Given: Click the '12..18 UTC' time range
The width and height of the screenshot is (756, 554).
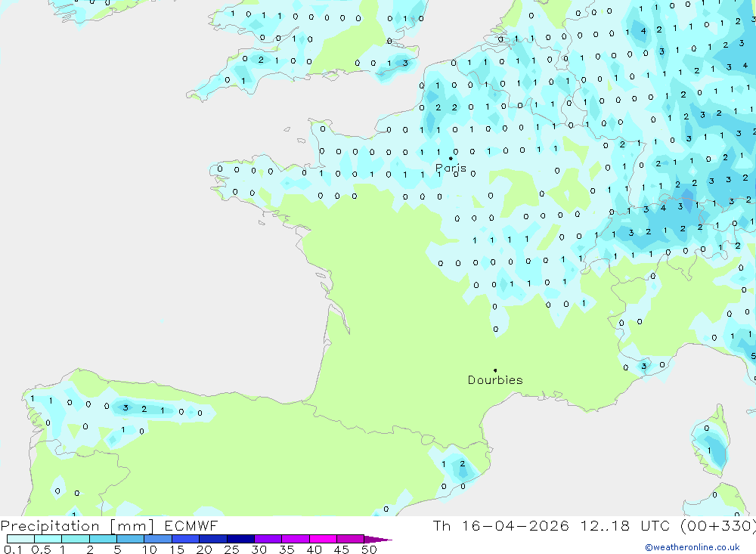Looking at the screenshot, I should pos(624,526).
